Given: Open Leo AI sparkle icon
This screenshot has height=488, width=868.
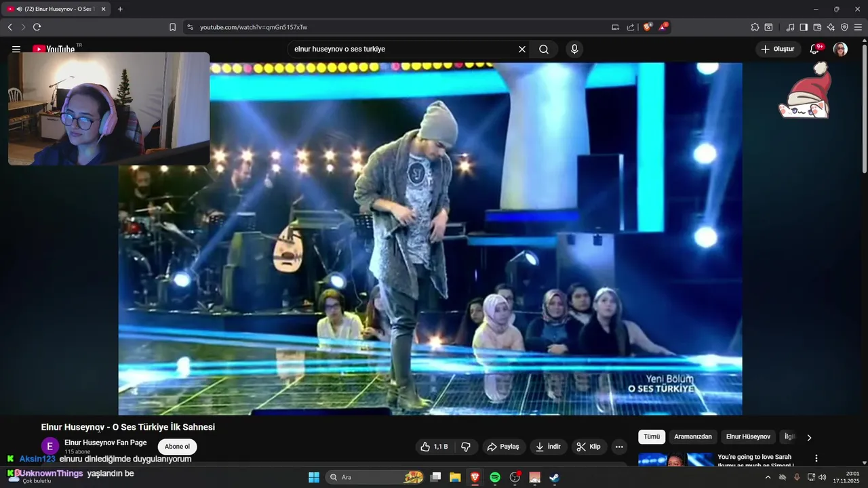Looking at the screenshot, I should click(831, 27).
